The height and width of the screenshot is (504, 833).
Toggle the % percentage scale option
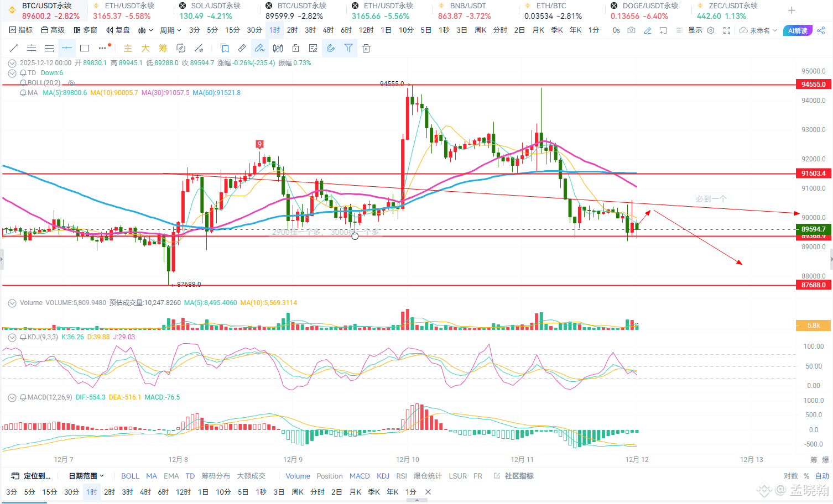click(x=806, y=476)
